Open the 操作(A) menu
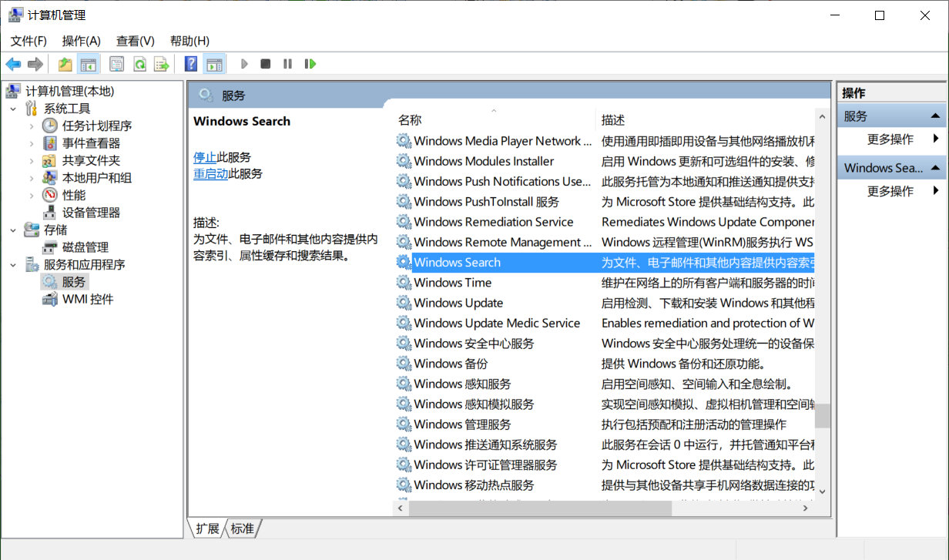 (x=81, y=40)
